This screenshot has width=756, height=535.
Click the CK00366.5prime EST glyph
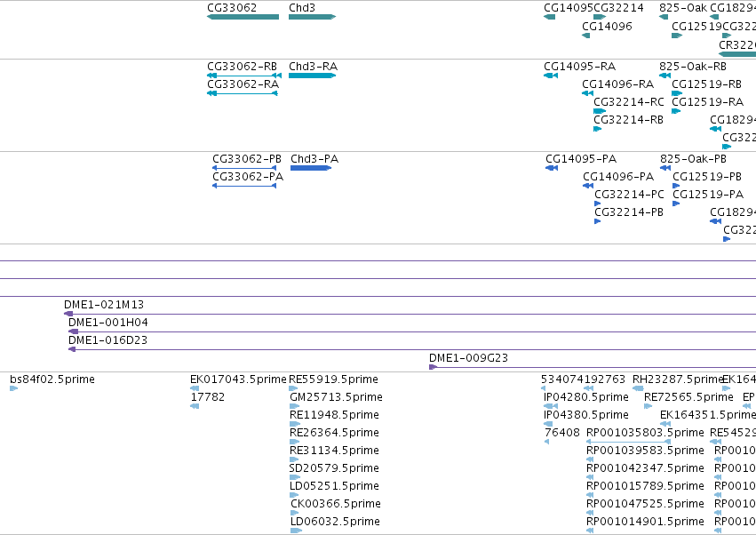point(296,514)
